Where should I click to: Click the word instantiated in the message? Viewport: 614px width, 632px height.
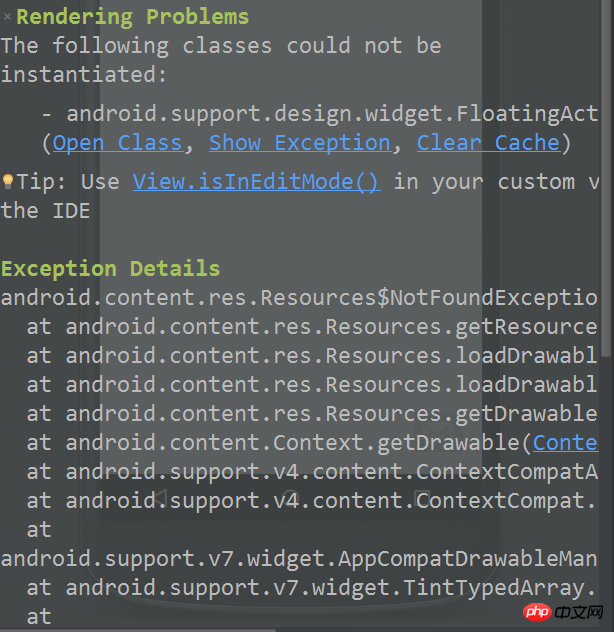click(83, 75)
